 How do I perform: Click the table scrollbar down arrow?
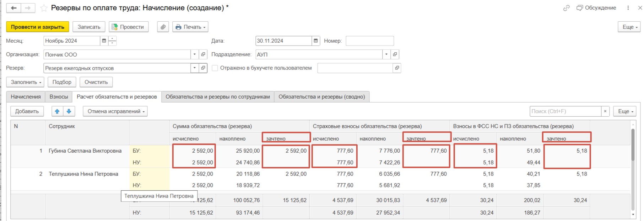tap(633, 215)
